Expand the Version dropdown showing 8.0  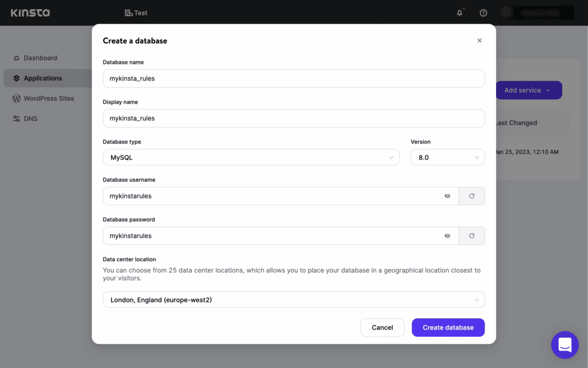tap(447, 157)
